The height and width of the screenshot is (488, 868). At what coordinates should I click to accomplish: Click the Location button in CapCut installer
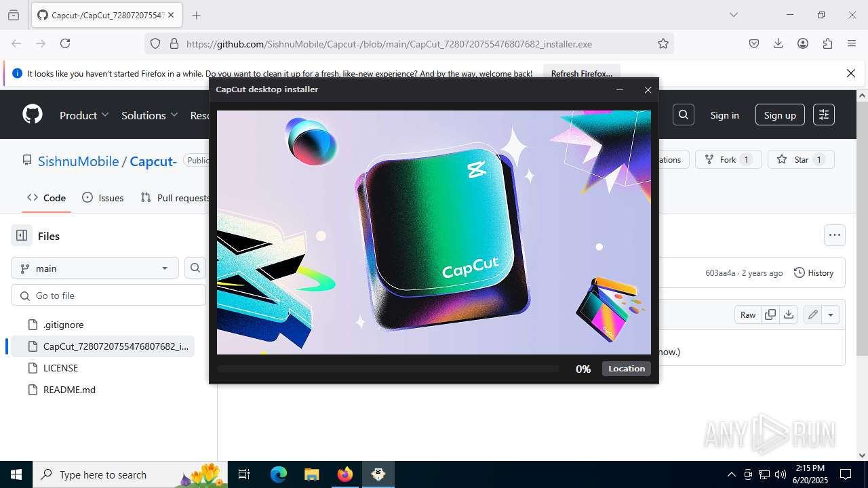(x=627, y=369)
